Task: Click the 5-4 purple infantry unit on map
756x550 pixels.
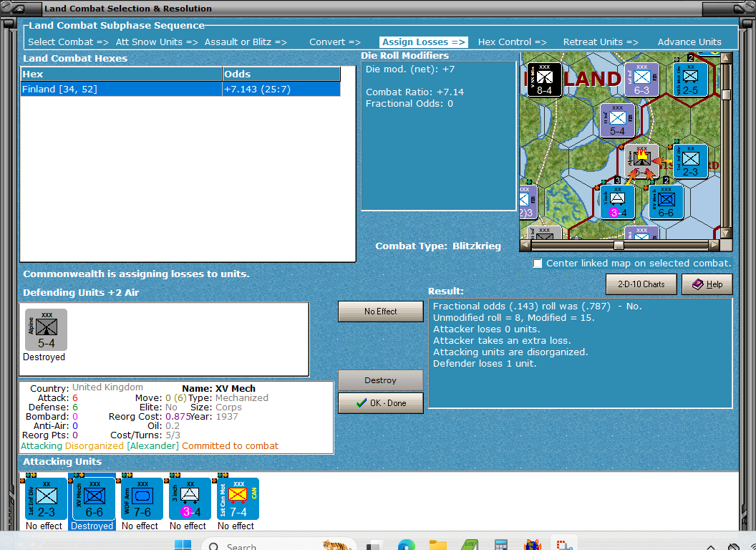Action: tap(618, 120)
